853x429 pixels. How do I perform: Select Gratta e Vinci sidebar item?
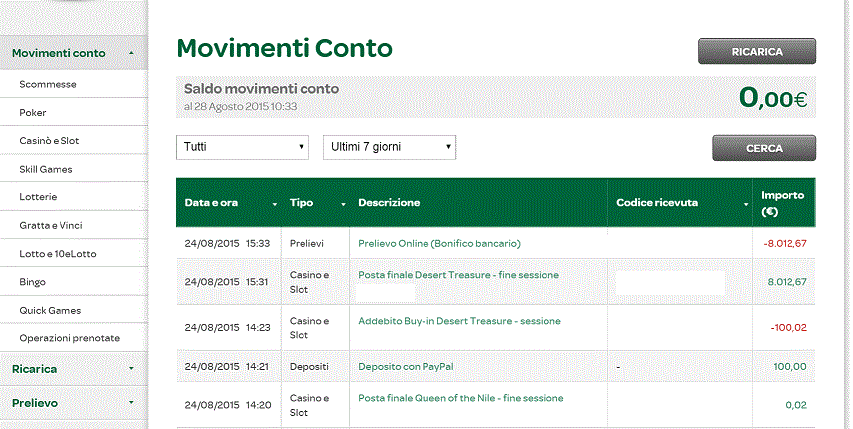tap(51, 225)
